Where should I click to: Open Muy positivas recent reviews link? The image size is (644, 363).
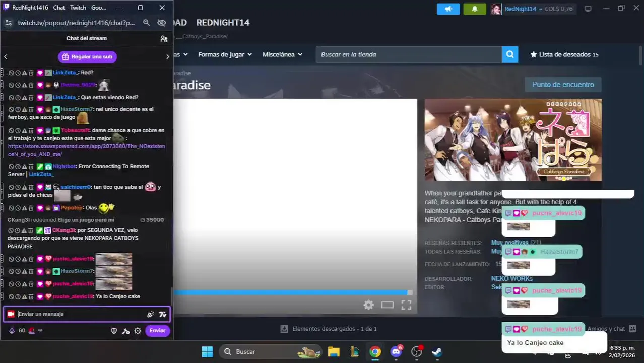509,243
